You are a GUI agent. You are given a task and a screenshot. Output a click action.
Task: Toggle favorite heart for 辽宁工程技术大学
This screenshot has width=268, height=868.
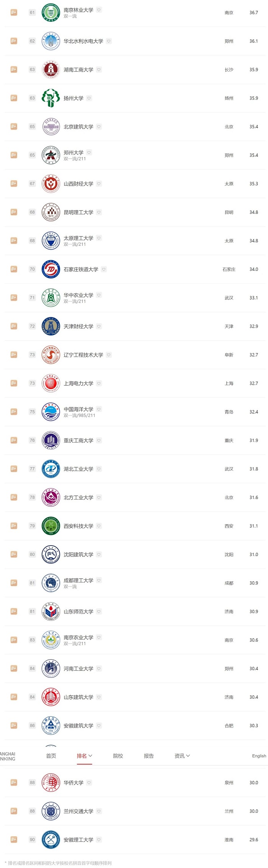109,355
